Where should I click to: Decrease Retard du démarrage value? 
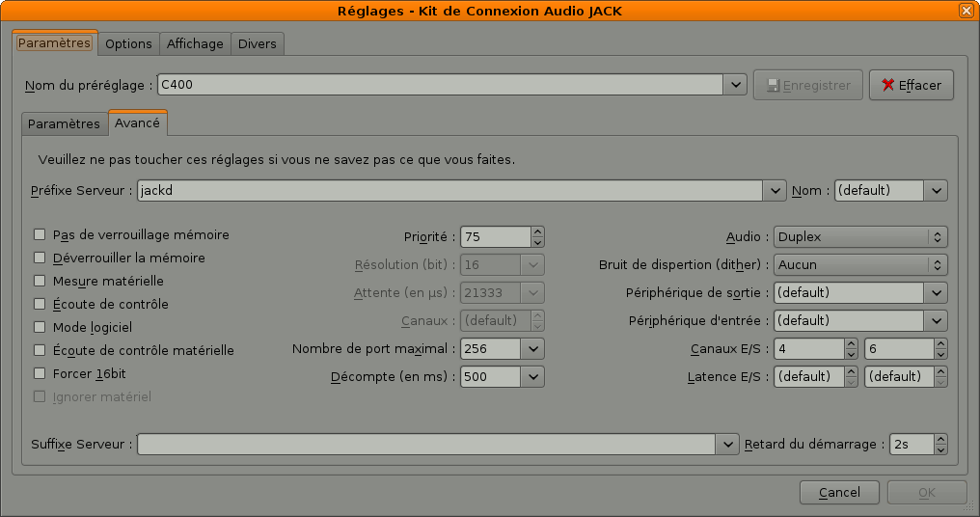940,450
